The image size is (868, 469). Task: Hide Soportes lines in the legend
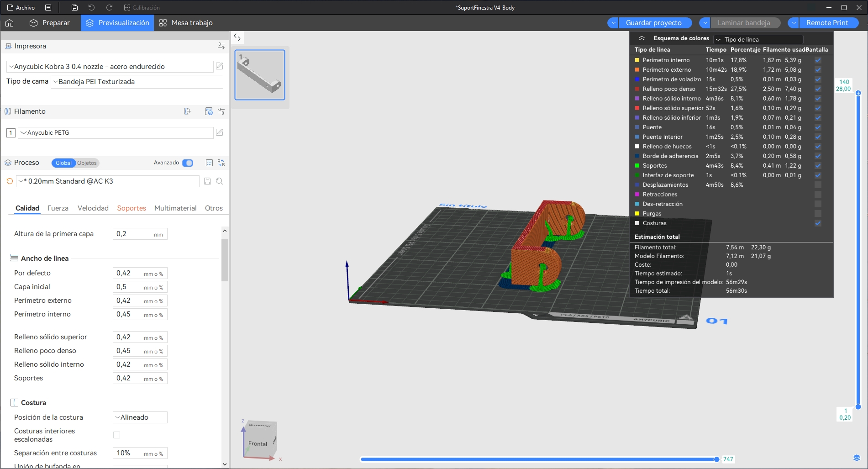click(818, 166)
